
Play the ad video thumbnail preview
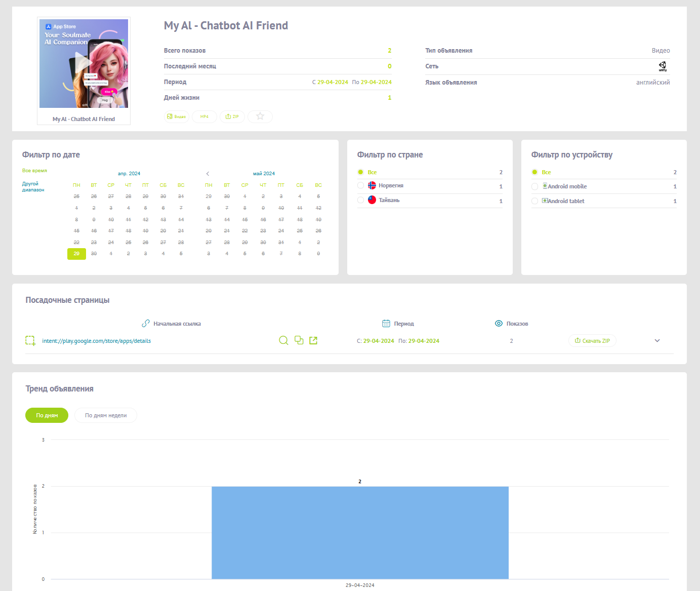click(84, 63)
